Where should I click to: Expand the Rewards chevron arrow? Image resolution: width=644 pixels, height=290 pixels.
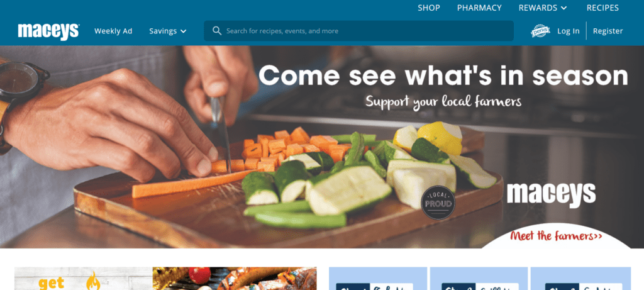563,8
